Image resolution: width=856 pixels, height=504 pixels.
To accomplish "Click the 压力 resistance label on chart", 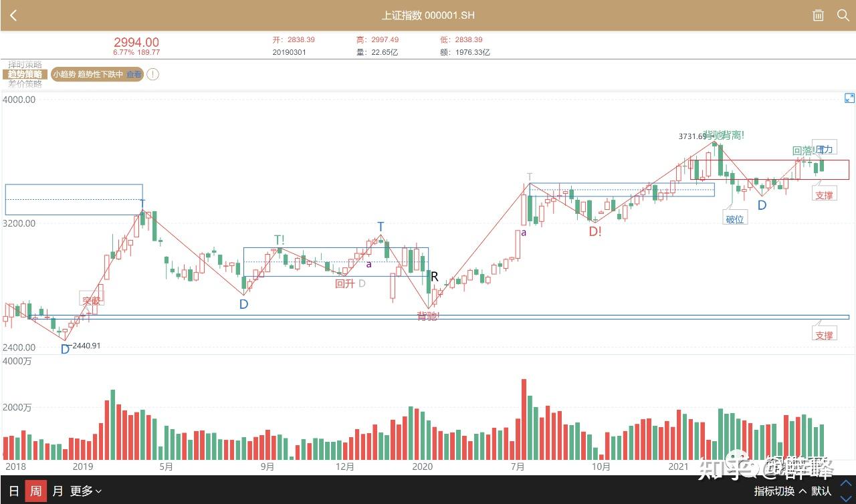I will [826, 149].
